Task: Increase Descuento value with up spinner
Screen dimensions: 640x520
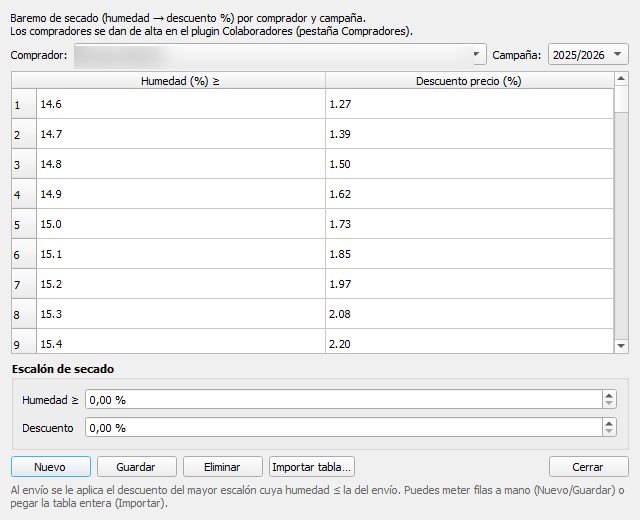Action: coord(609,423)
